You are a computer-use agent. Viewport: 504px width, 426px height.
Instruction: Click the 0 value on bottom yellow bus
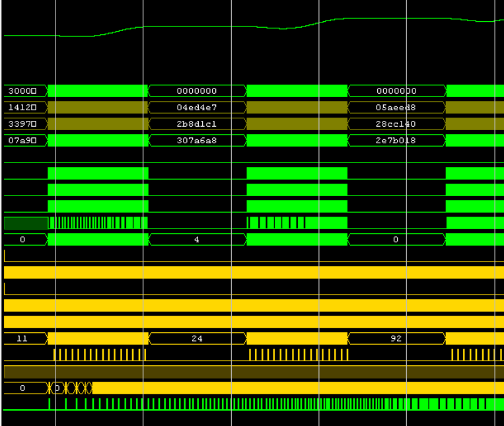coord(22,388)
